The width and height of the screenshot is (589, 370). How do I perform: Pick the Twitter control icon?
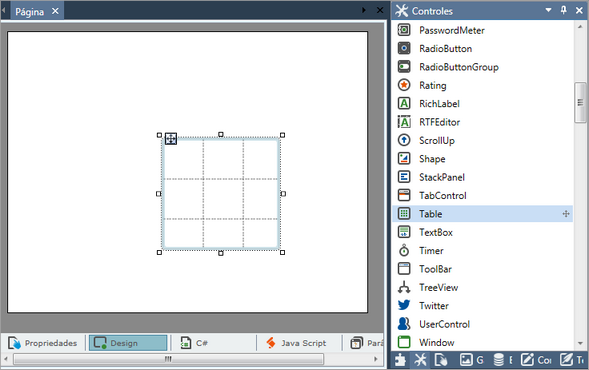click(x=404, y=305)
